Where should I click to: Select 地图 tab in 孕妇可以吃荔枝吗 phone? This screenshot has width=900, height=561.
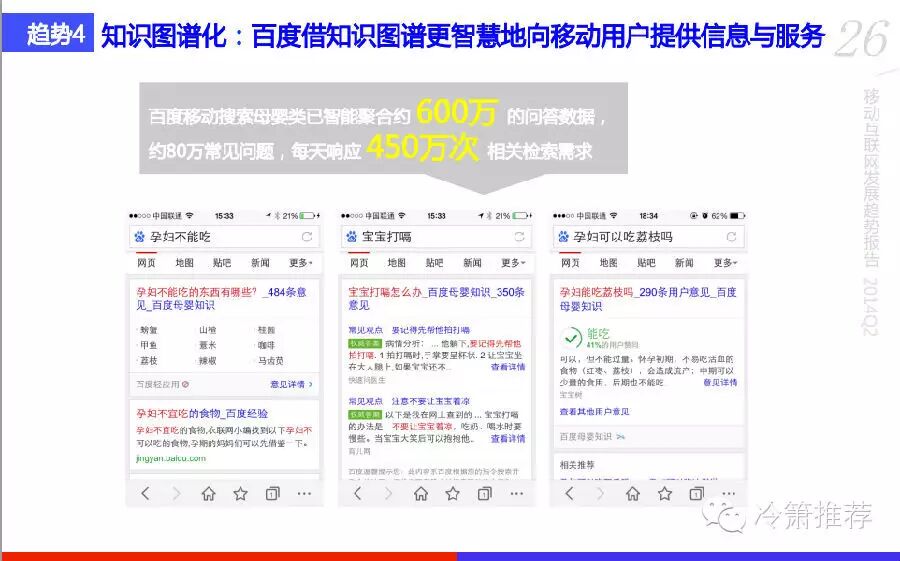click(x=608, y=263)
